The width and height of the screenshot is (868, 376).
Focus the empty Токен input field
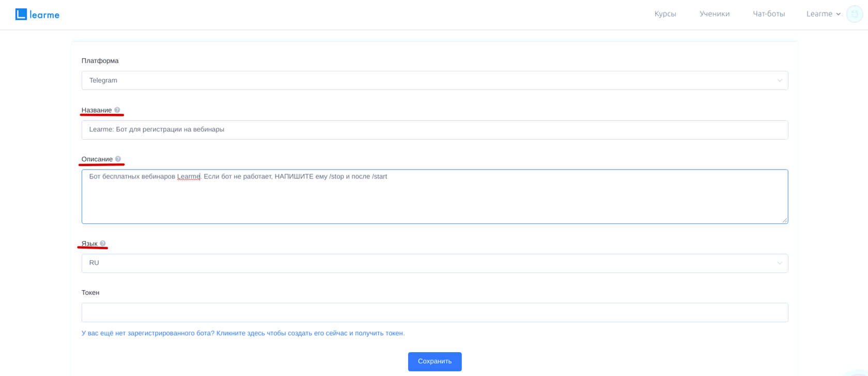(x=435, y=312)
